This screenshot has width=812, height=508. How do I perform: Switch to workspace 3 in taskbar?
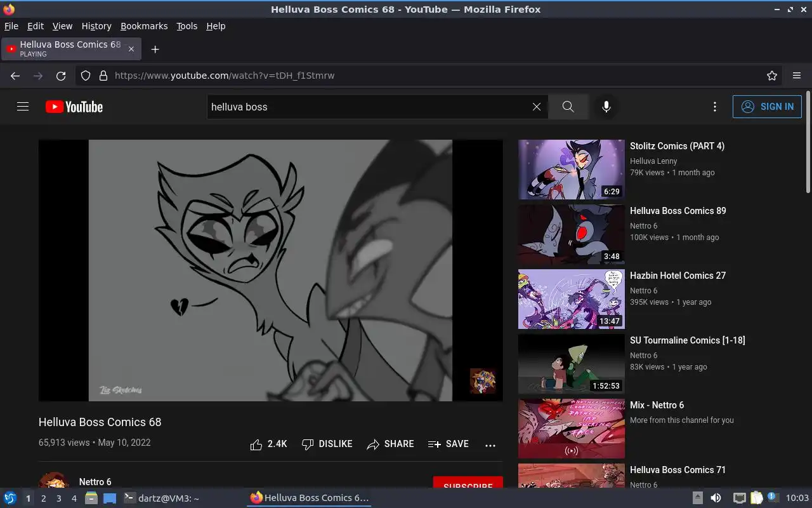click(x=58, y=498)
